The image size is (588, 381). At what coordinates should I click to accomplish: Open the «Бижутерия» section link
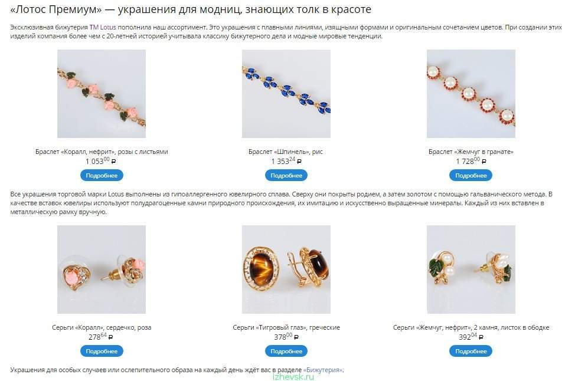(x=323, y=370)
